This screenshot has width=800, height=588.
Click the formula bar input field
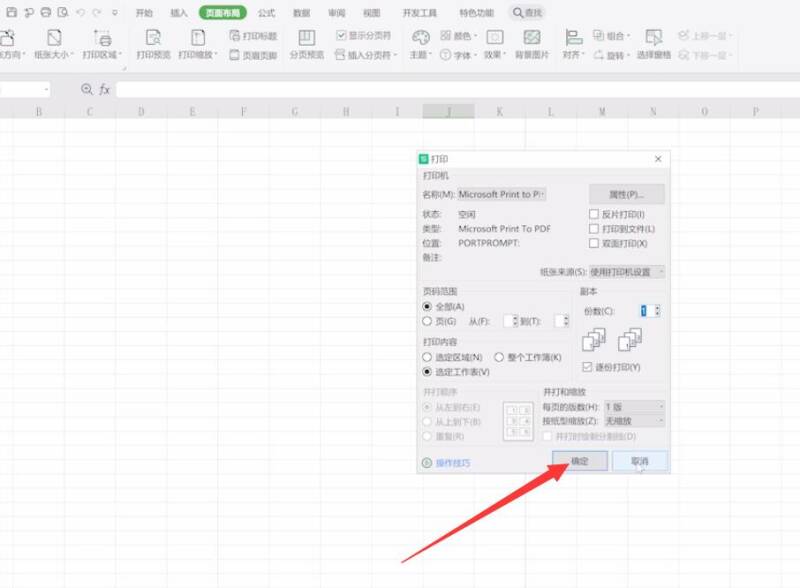[x=458, y=90]
